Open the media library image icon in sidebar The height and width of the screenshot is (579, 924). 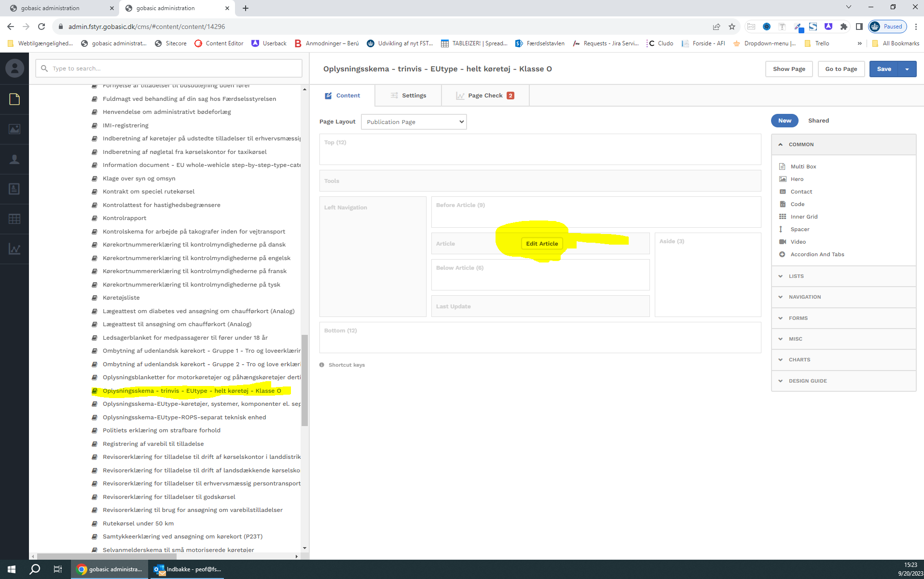(x=14, y=129)
